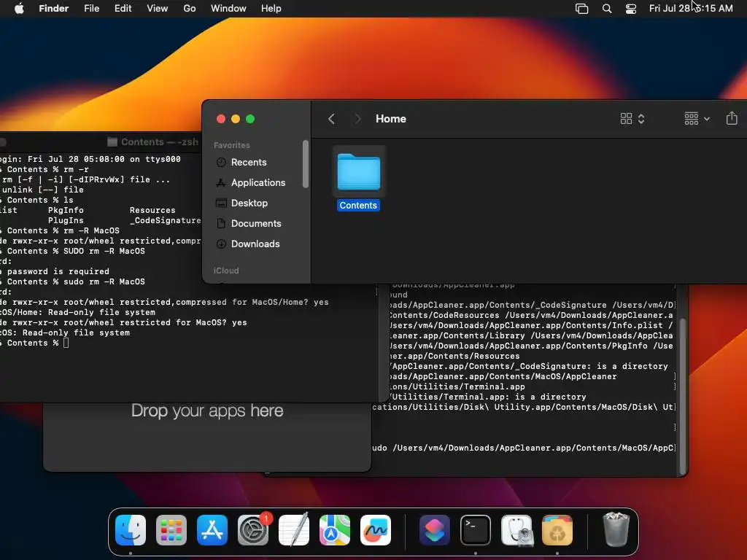Screen dimensions: 747x560
Task: Open Spotlight search in menu bar
Action: 607,9
